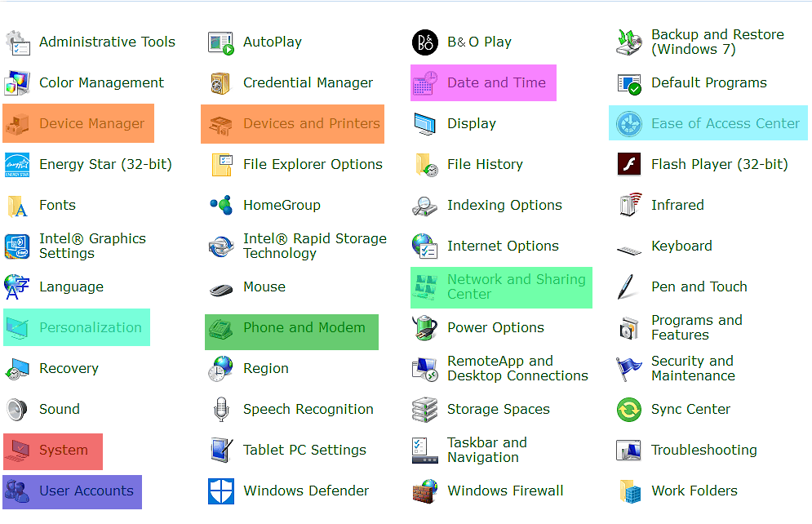Open the Device Manager icon
812x524 pixels.
(x=17, y=124)
